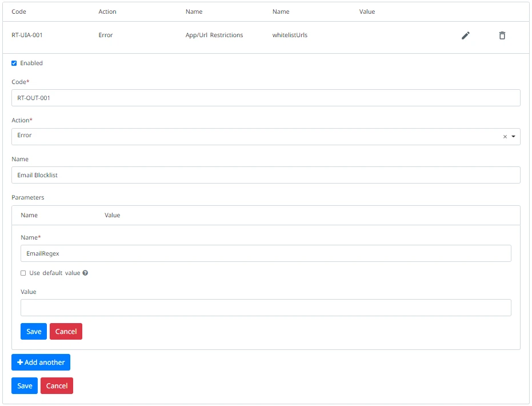Click the pencil edit icon for RT-UIA-001
Screen dimensions: 532x406
coord(466,35)
